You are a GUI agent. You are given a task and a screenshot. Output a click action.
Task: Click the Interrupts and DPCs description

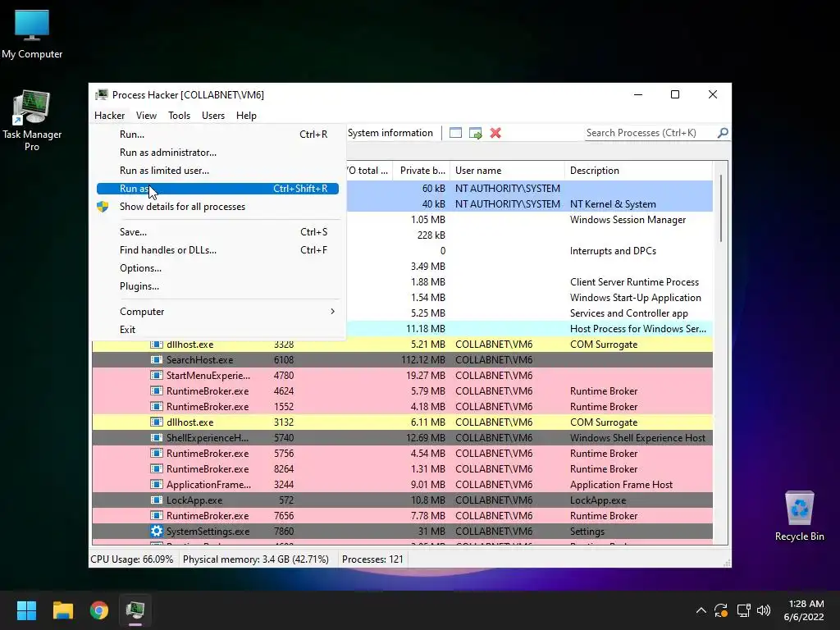point(612,251)
